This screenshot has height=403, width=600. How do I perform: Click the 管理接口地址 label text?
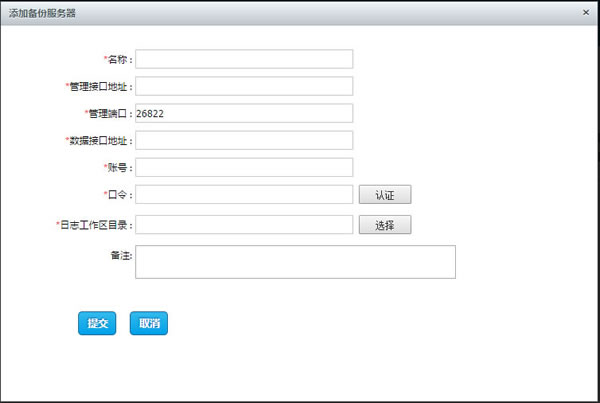point(100,87)
